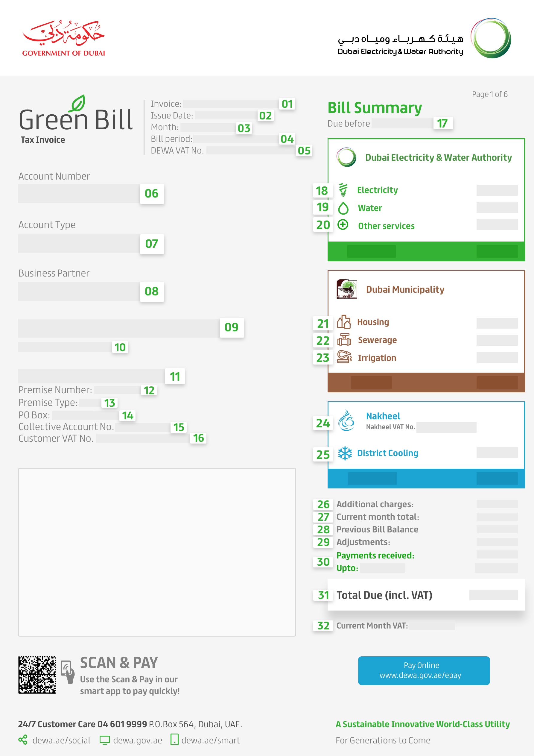Click the Tax Invoice subtitle
The height and width of the screenshot is (756, 534).
(x=43, y=139)
